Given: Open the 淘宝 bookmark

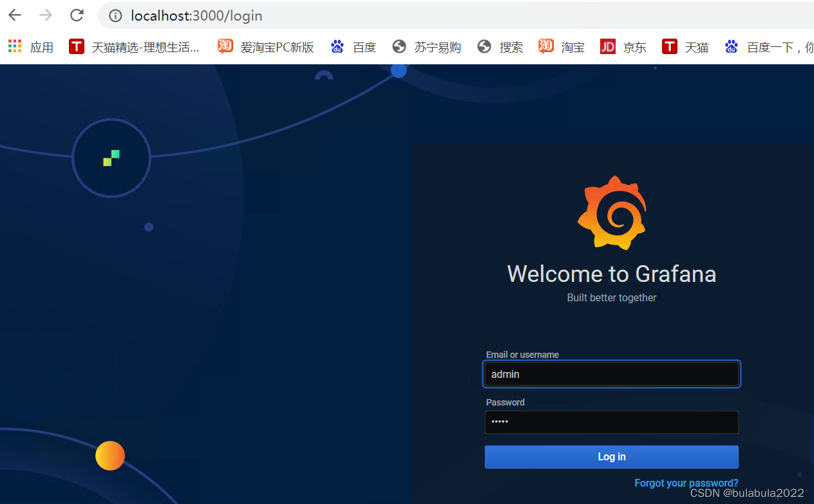Looking at the screenshot, I should pyautogui.click(x=562, y=47).
